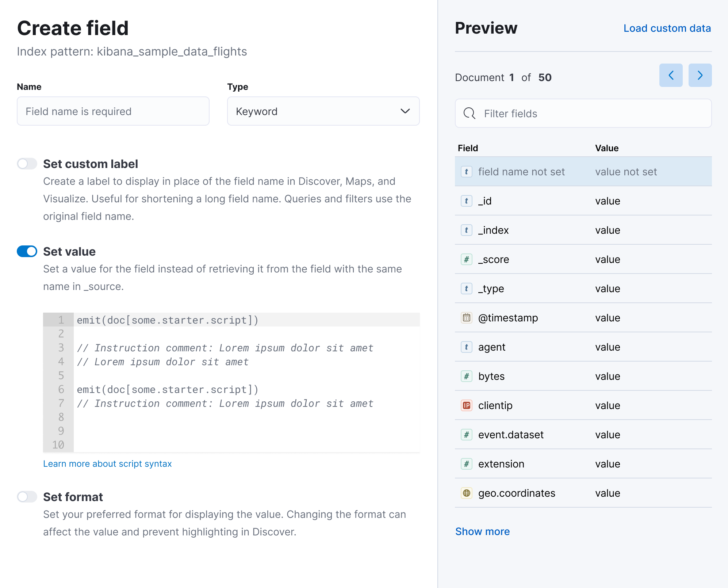Click the IP type icon beside clientip
This screenshot has width=728, height=588.
point(467,405)
